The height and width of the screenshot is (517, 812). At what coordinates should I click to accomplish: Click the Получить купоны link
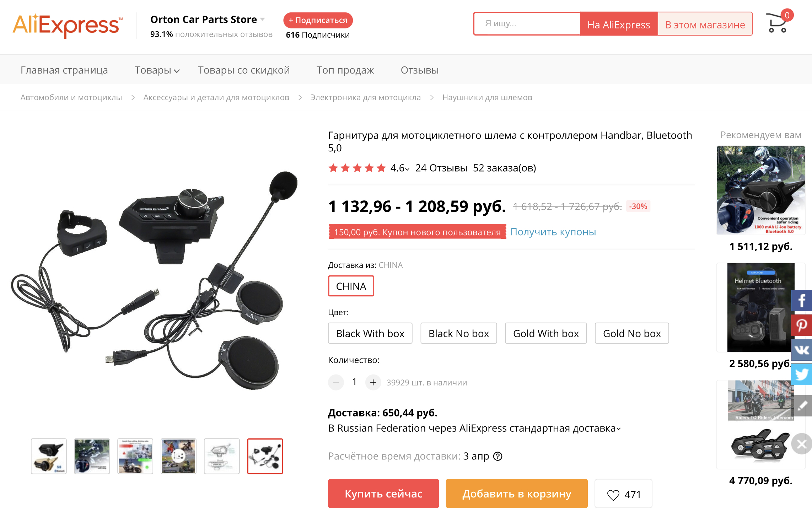pyautogui.click(x=553, y=232)
